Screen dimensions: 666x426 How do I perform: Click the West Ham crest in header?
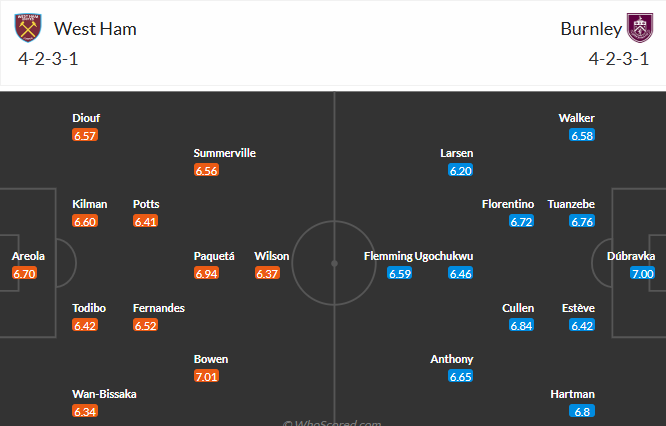(x=30, y=28)
